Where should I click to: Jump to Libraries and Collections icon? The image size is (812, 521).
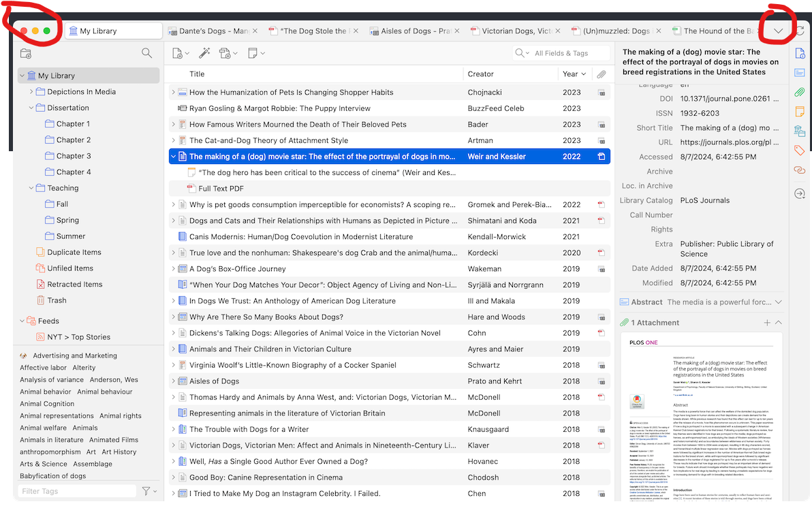coord(800,131)
